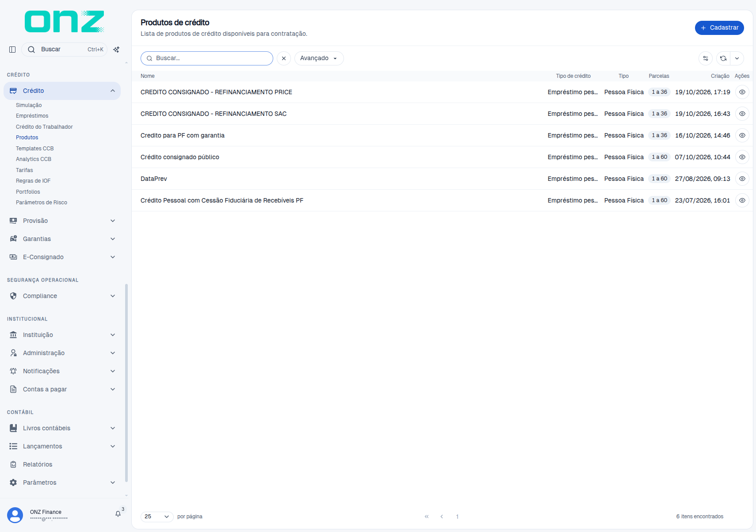Viewport: 756px width, 532px height.
Task: Expand the Compliance menu
Action: (x=62, y=296)
